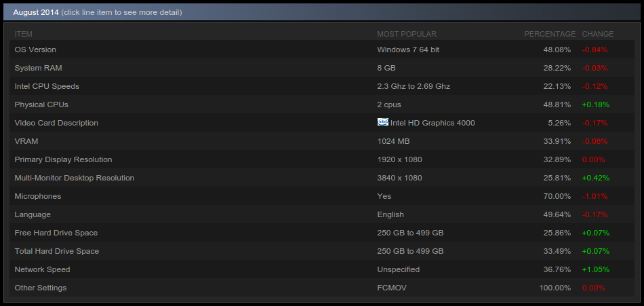644x306 pixels.
Task: Open Primary Display Resolution details
Action: tap(321, 159)
